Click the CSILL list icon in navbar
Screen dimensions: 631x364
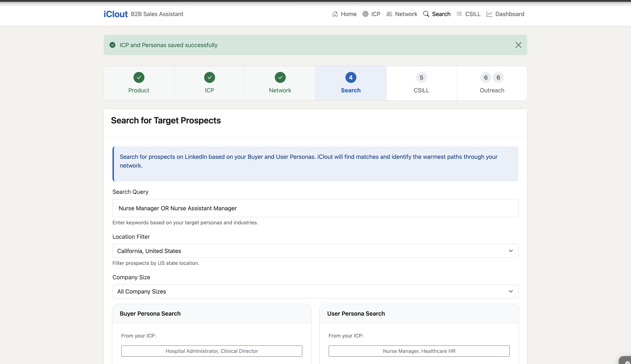click(459, 14)
